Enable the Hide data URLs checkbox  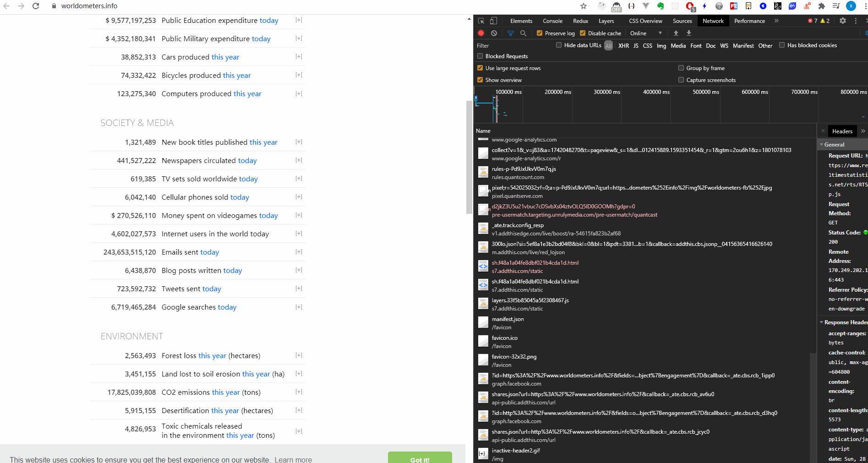point(559,45)
